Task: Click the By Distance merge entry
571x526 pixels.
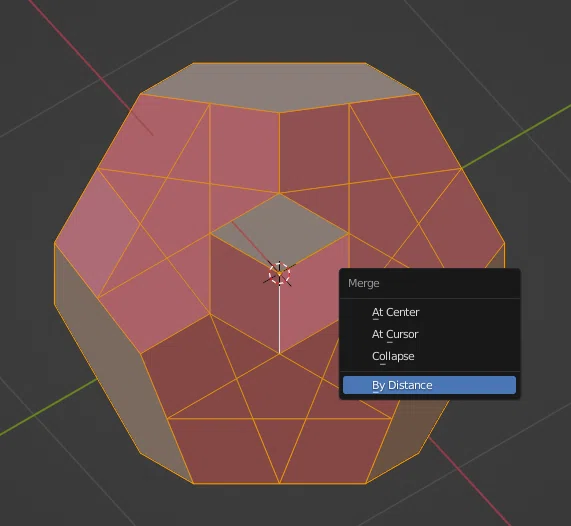Action: pyautogui.click(x=429, y=385)
